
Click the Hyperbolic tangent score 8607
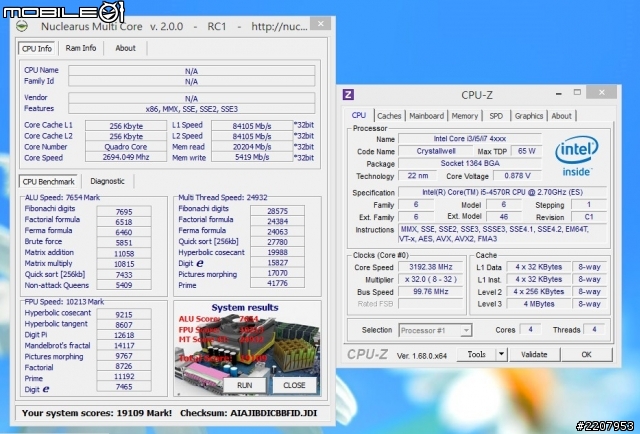pos(124,325)
